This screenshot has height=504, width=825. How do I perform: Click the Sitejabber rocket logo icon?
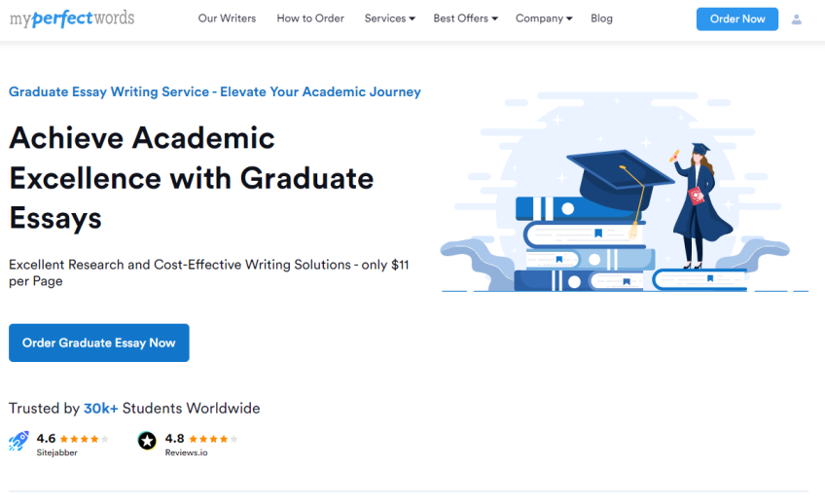click(18, 441)
